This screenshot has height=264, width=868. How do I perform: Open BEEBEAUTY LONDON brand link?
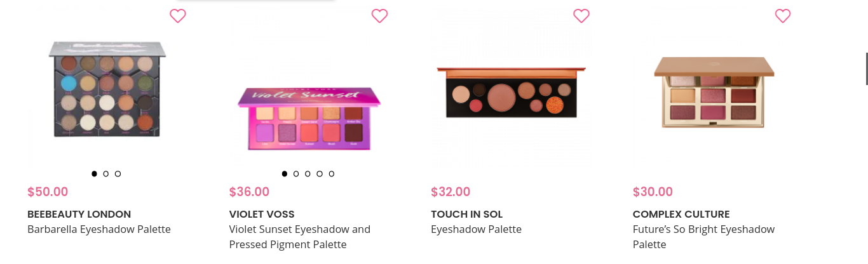pyautogui.click(x=79, y=214)
